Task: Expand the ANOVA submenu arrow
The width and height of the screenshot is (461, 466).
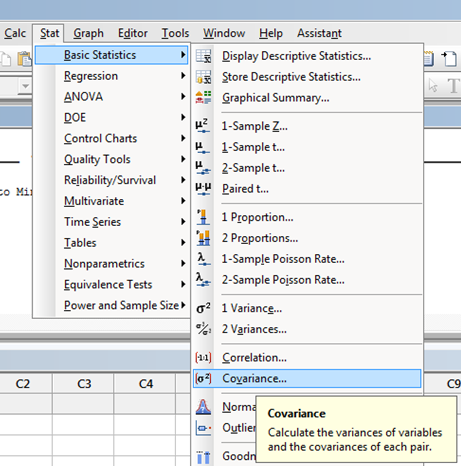Action: 183,96
